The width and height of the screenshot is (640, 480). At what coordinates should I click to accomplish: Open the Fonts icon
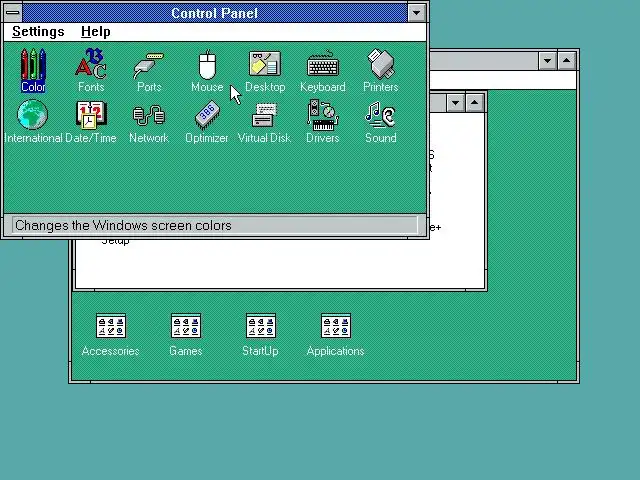pyautogui.click(x=91, y=69)
